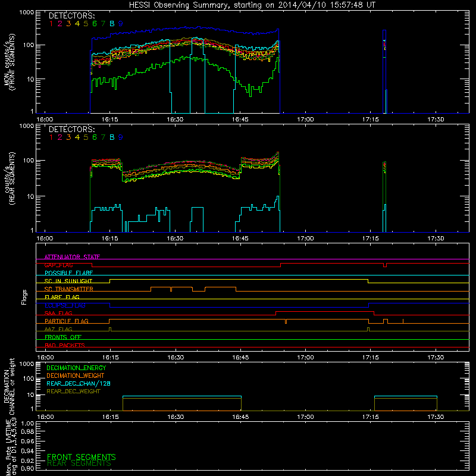Click the REAR_DEC_CHAN/128 legend entry

pos(79,383)
